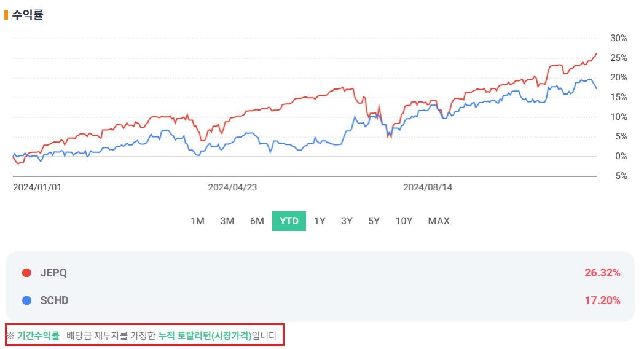Click the SCHD ticker label

click(x=54, y=300)
